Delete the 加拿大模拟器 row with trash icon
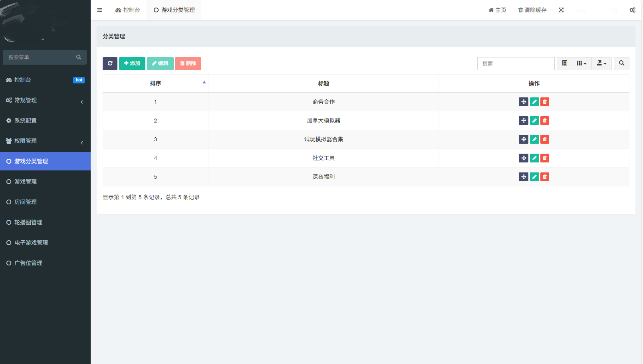Viewport: 643px width, 364px height. tap(545, 121)
